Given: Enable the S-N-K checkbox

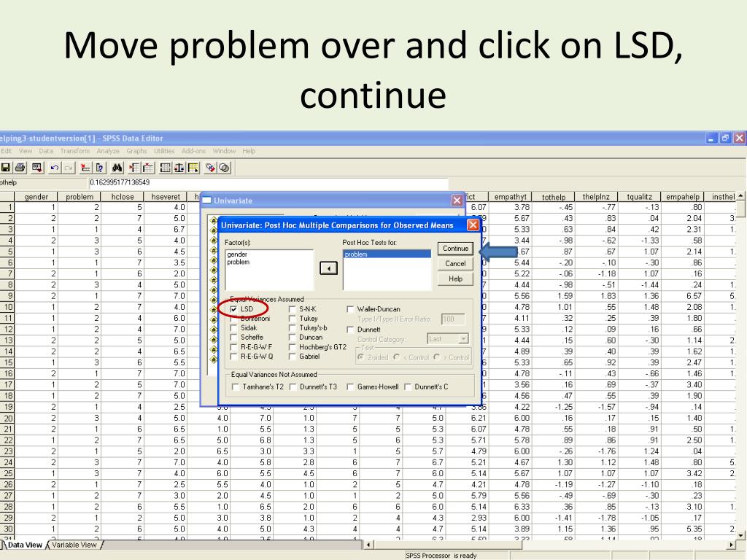Looking at the screenshot, I should [293, 309].
